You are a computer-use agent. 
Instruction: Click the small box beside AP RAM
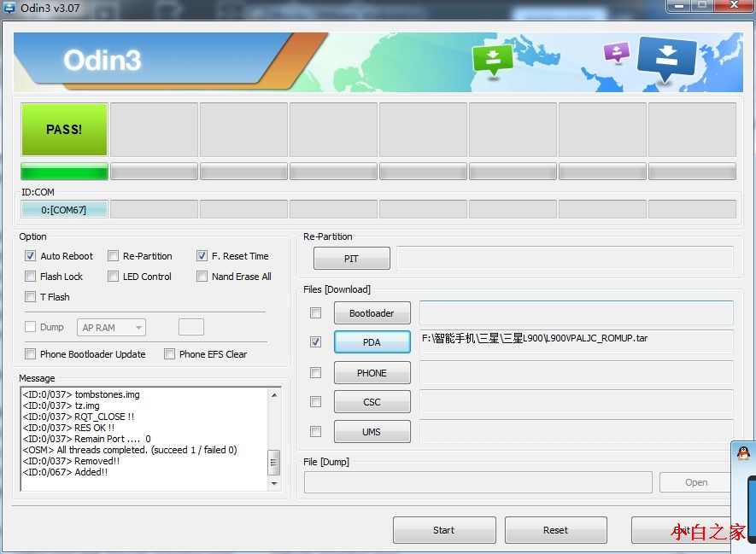pos(191,327)
